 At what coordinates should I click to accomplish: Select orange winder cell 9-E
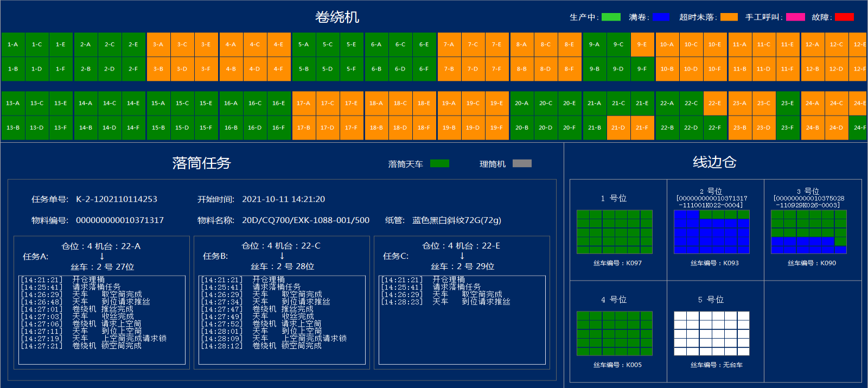[642, 44]
